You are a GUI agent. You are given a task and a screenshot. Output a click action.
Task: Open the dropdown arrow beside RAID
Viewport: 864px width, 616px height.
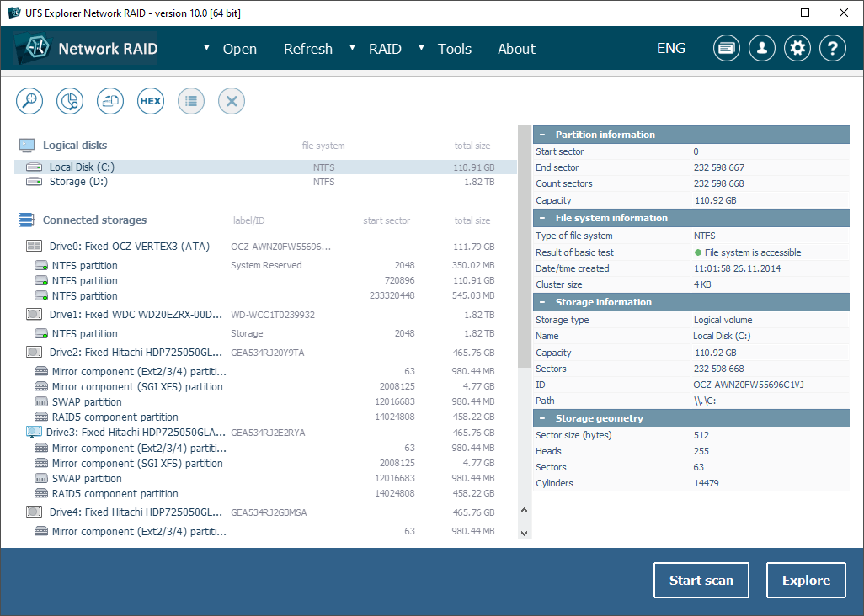pyautogui.click(x=352, y=48)
